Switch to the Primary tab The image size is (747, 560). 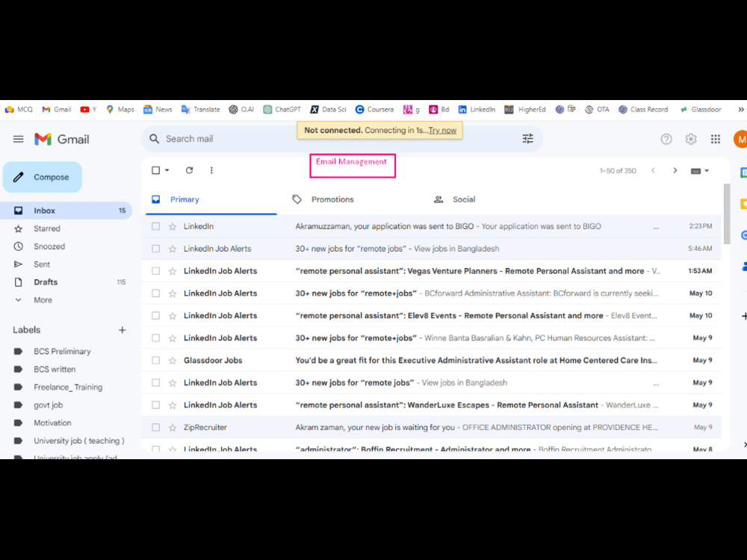click(x=210, y=199)
